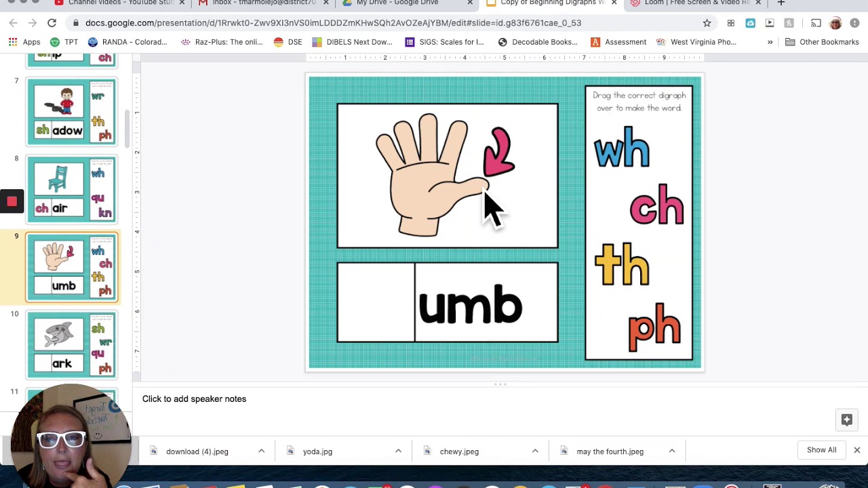Select the blue 'wh' digraph on slide

click(x=622, y=147)
